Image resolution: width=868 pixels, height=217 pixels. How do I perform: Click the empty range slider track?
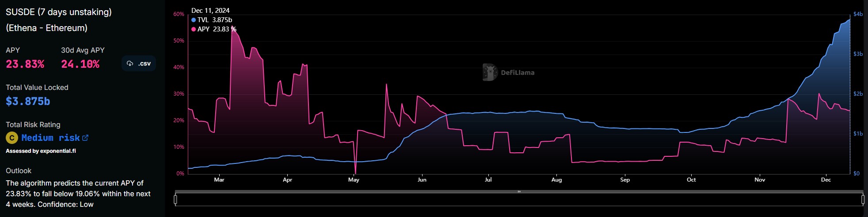(519, 200)
